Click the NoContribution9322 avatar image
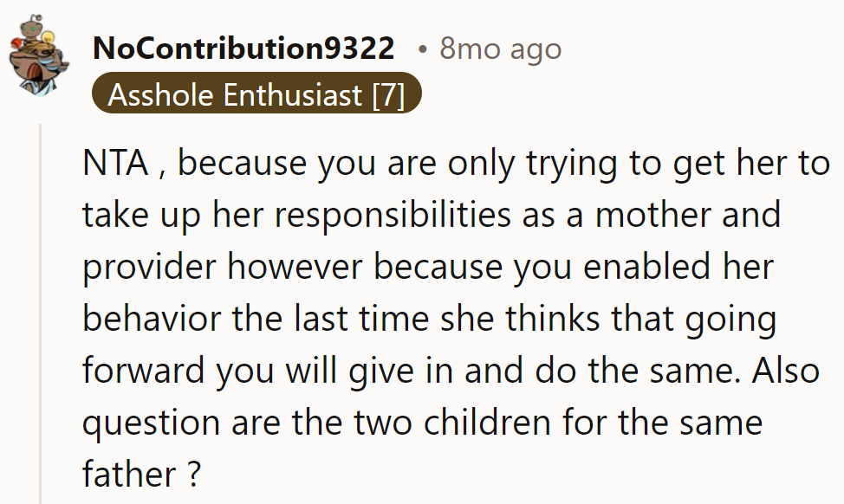The height and width of the screenshot is (504, 844). pos(39,52)
